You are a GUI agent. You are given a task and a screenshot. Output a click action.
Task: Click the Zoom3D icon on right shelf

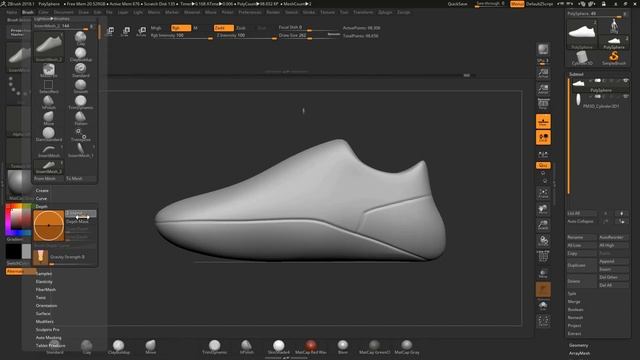(543, 225)
